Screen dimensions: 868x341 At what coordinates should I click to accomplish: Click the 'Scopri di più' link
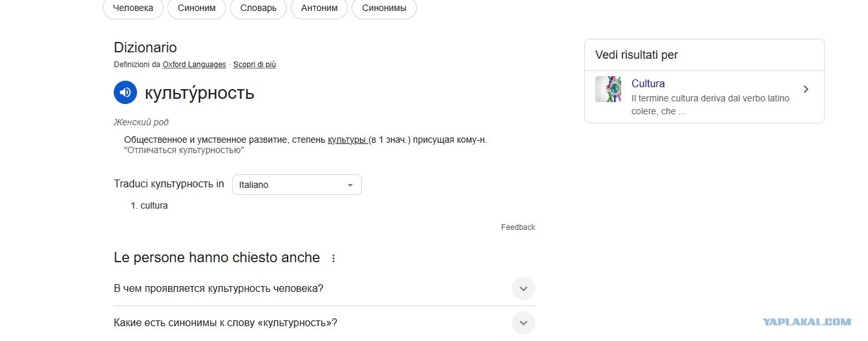tap(255, 65)
